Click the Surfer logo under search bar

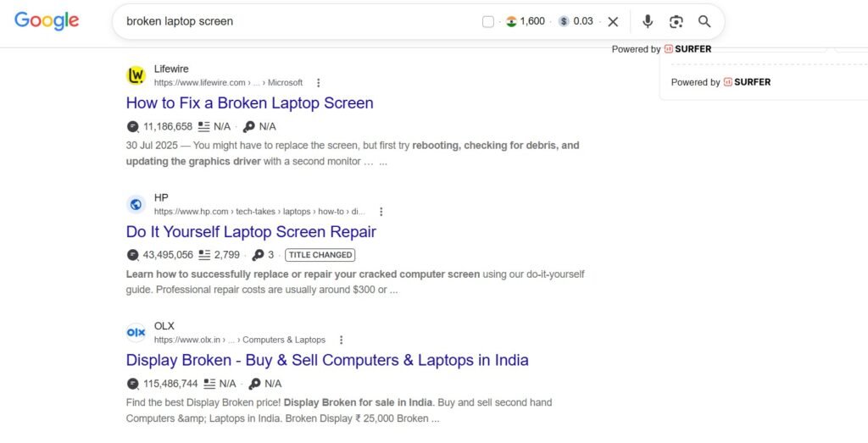click(687, 48)
